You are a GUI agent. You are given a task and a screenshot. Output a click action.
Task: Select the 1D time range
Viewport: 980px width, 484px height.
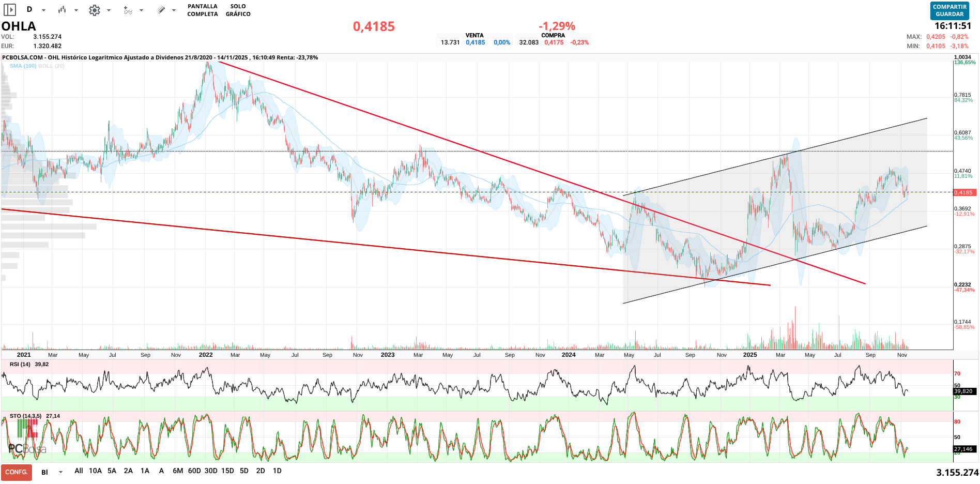[x=277, y=471]
